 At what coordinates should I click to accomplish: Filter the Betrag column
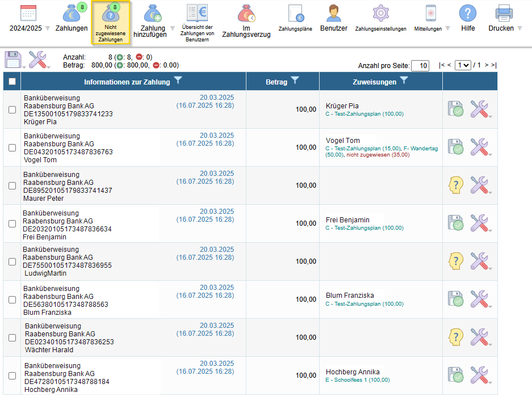coord(295,81)
